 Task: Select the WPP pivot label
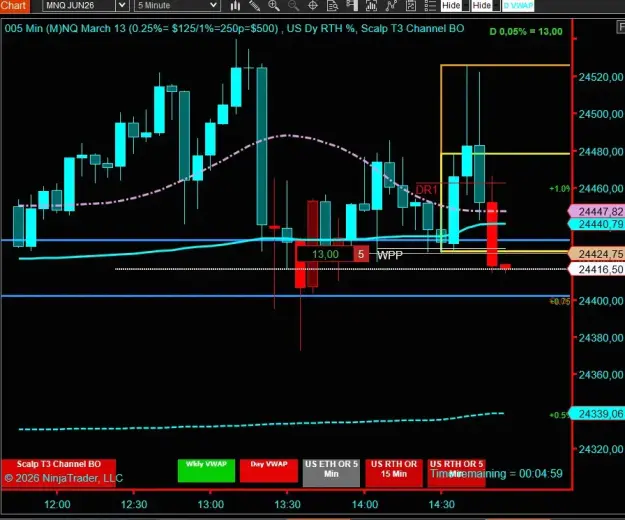tap(389, 255)
